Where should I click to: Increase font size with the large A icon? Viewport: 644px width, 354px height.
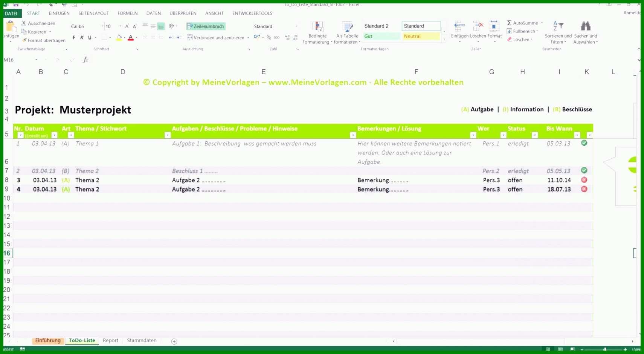coord(127,26)
